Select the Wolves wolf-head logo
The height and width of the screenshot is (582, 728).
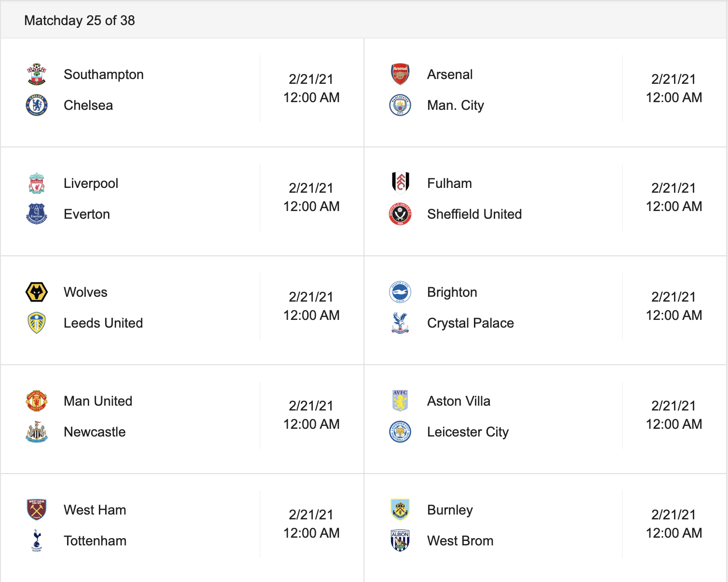pyautogui.click(x=37, y=292)
